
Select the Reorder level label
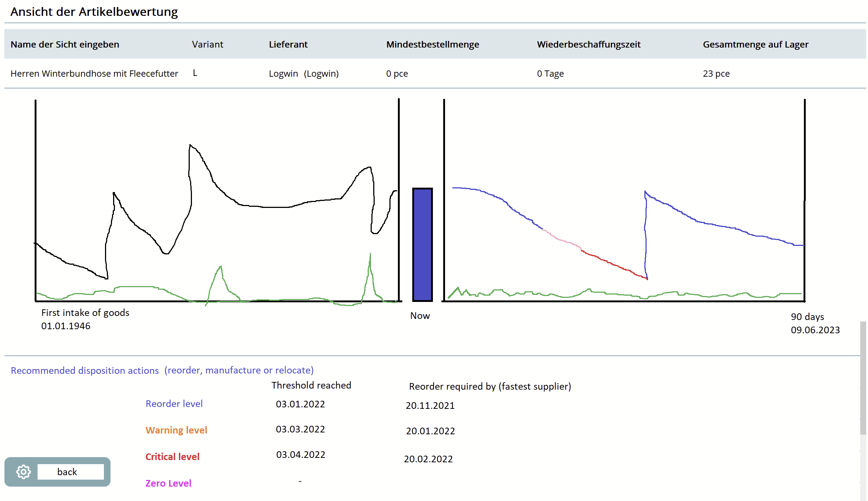point(174,404)
